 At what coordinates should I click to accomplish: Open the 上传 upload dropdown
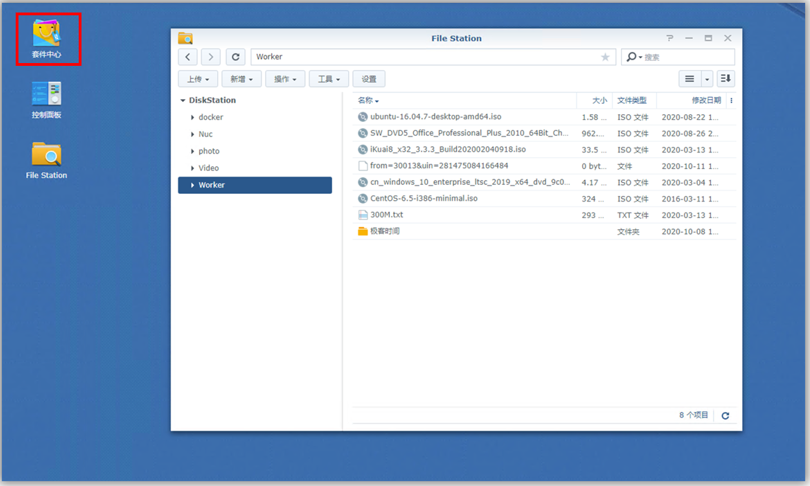click(198, 79)
